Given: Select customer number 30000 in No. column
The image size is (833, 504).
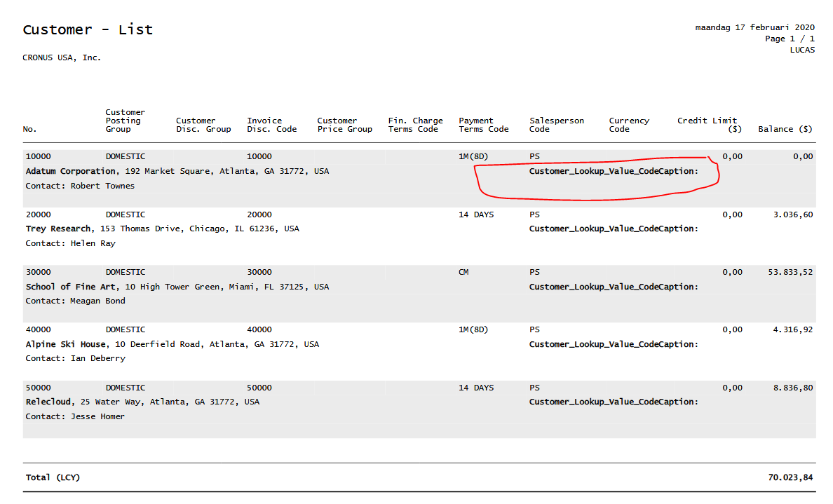Looking at the screenshot, I should pos(39,272).
